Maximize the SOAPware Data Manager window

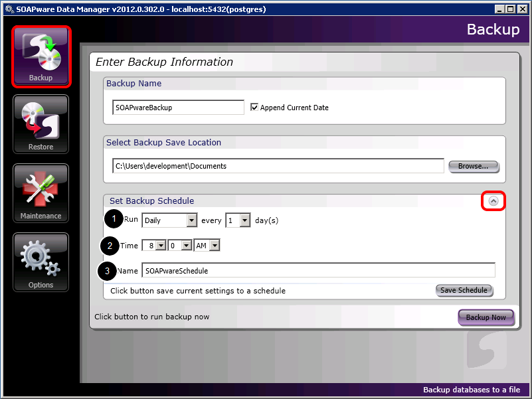click(510, 9)
